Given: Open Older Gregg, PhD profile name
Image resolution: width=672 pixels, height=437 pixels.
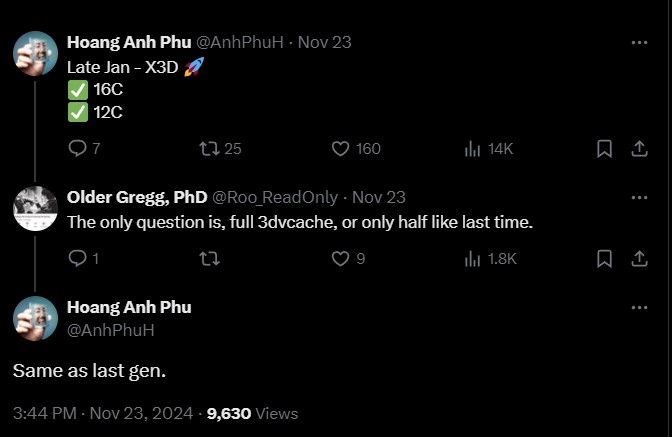Looking at the screenshot, I should pyautogui.click(x=137, y=197).
